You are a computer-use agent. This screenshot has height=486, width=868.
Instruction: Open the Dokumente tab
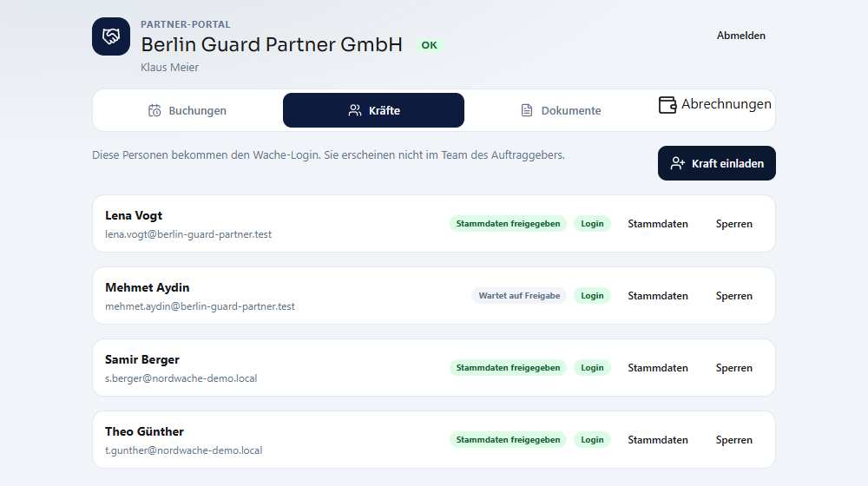pos(560,111)
